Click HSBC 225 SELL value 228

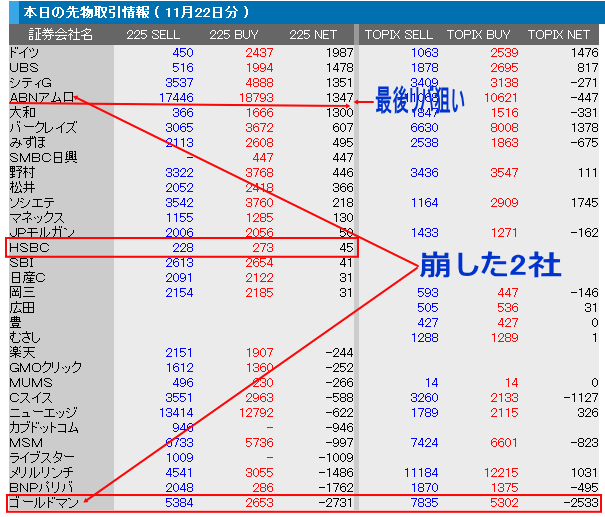click(183, 248)
